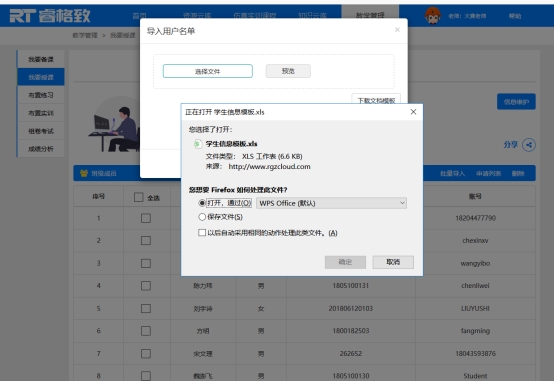Open 成绩分析 in the sidebar menu
554x381 pixels.
click(41, 149)
